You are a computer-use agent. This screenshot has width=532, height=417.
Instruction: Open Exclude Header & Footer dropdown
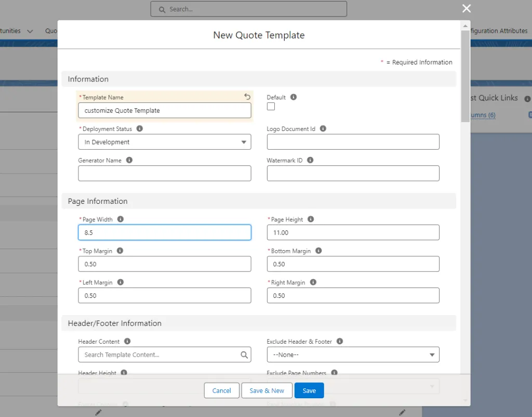pyautogui.click(x=353, y=355)
